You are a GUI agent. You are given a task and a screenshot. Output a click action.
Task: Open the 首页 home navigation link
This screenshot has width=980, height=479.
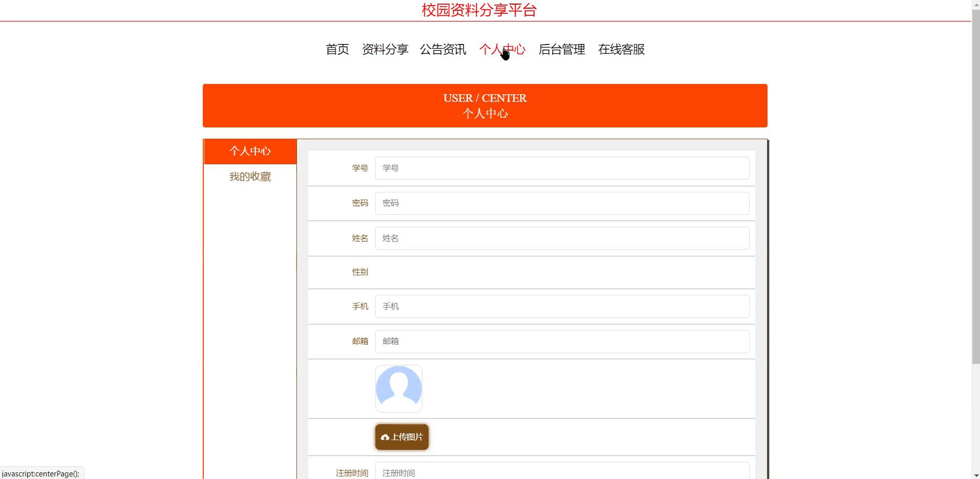(337, 50)
